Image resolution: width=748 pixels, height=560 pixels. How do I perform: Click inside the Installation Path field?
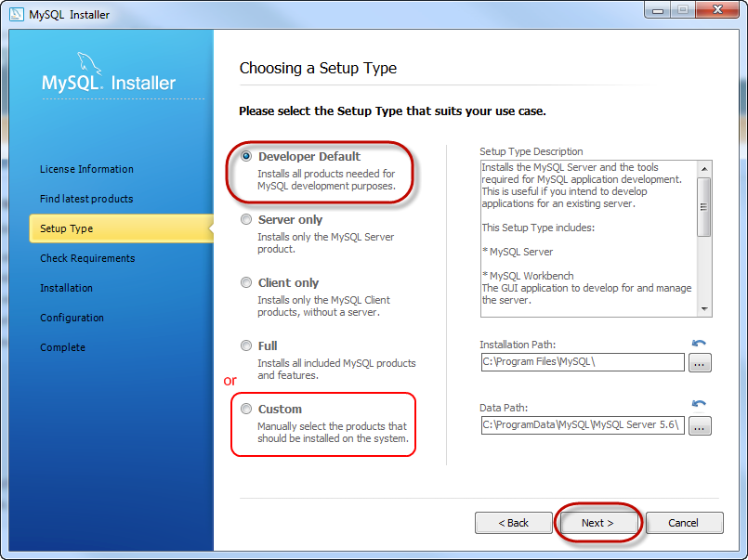pyautogui.click(x=582, y=362)
